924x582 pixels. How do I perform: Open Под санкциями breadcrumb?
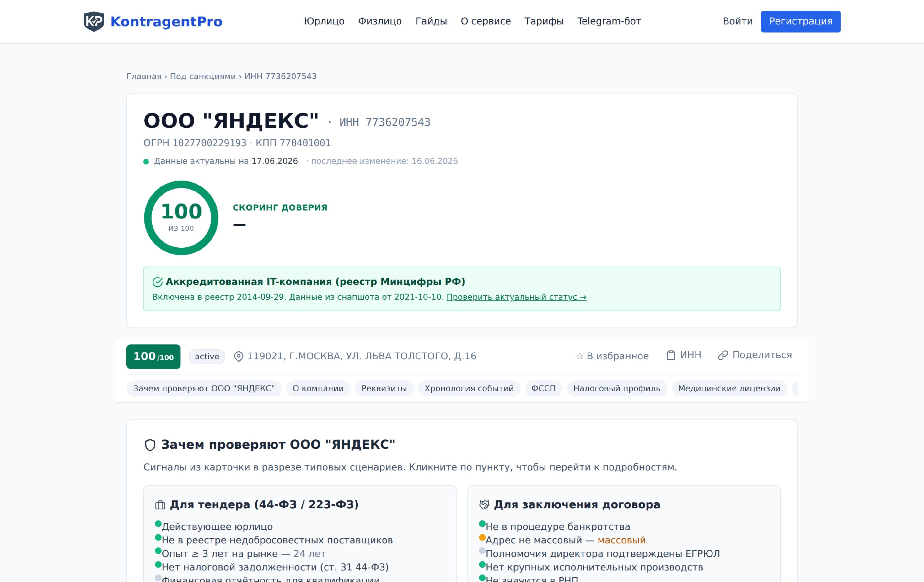[202, 77]
